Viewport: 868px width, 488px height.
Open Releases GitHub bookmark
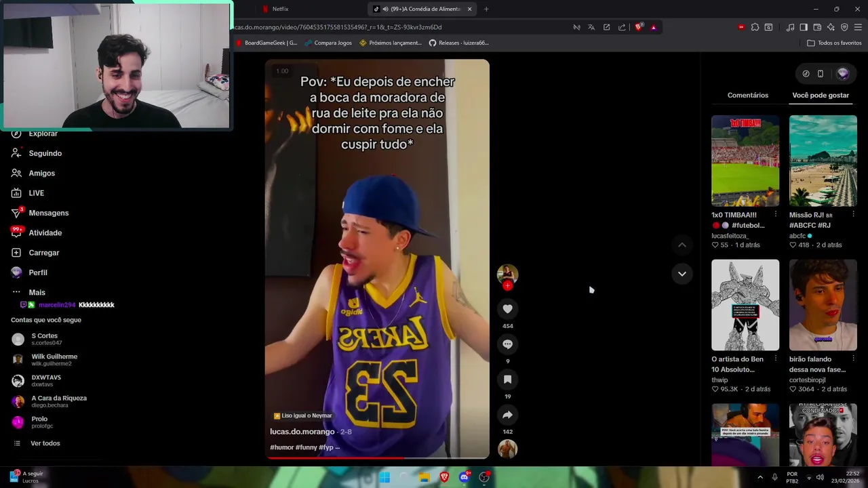click(x=458, y=43)
